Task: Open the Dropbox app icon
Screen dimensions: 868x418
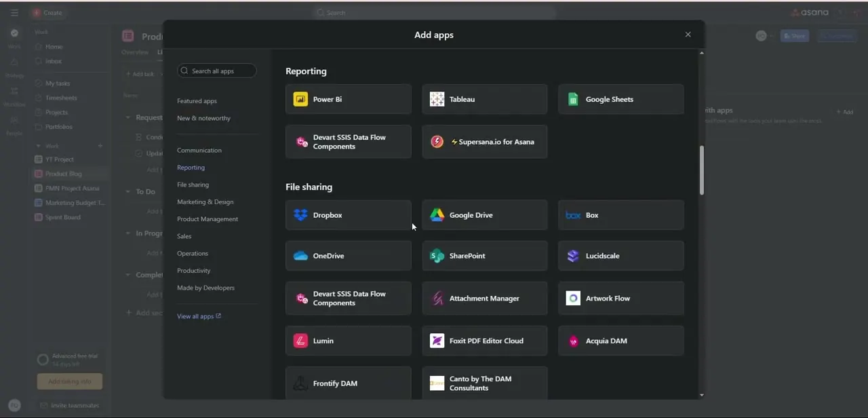Action: pyautogui.click(x=300, y=215)
